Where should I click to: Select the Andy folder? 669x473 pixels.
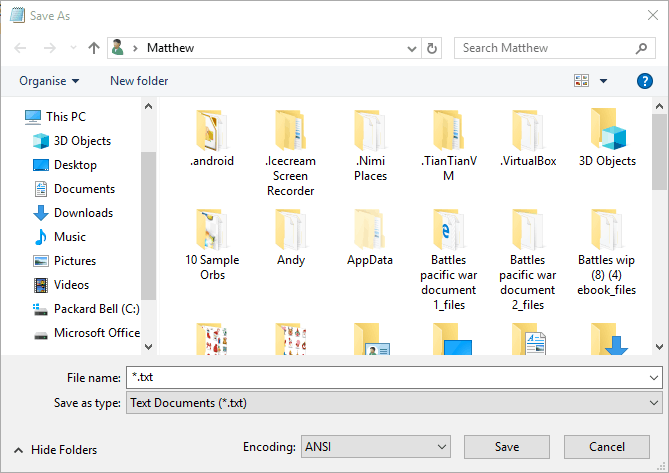point(291,237)
